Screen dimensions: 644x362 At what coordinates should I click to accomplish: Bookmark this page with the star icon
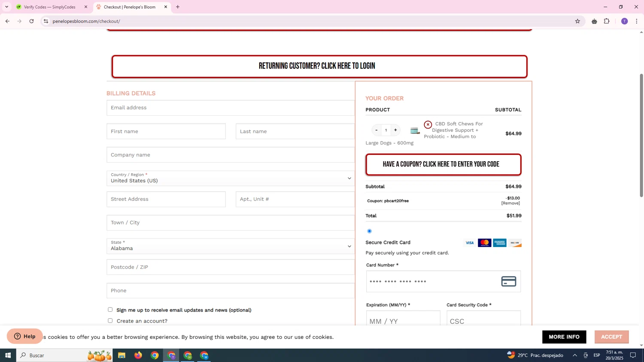[577, 21]
